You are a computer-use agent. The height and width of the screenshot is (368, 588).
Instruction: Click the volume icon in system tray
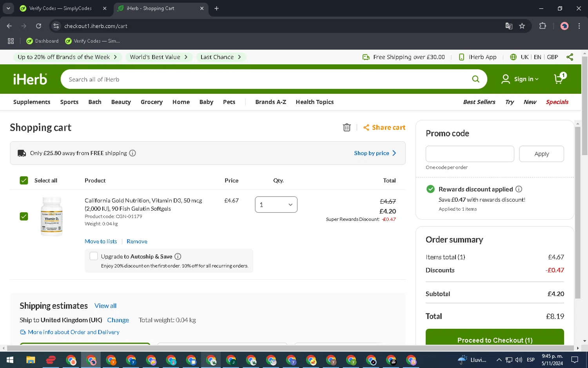[519, 360]
